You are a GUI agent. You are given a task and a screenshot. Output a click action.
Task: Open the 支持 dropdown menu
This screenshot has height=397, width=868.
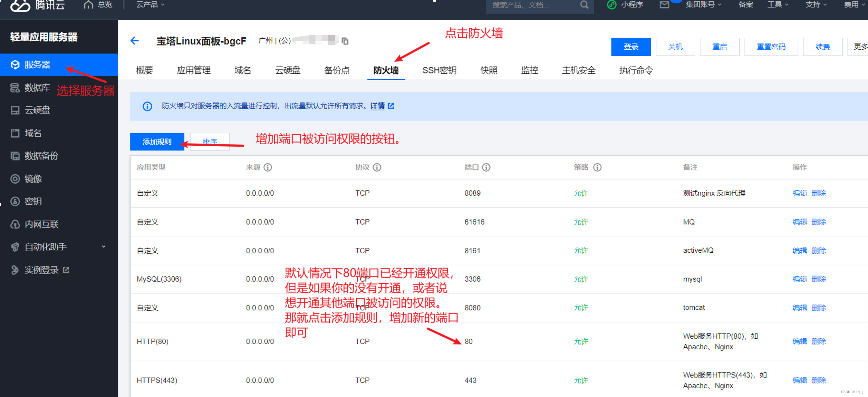tap(816, 5)
